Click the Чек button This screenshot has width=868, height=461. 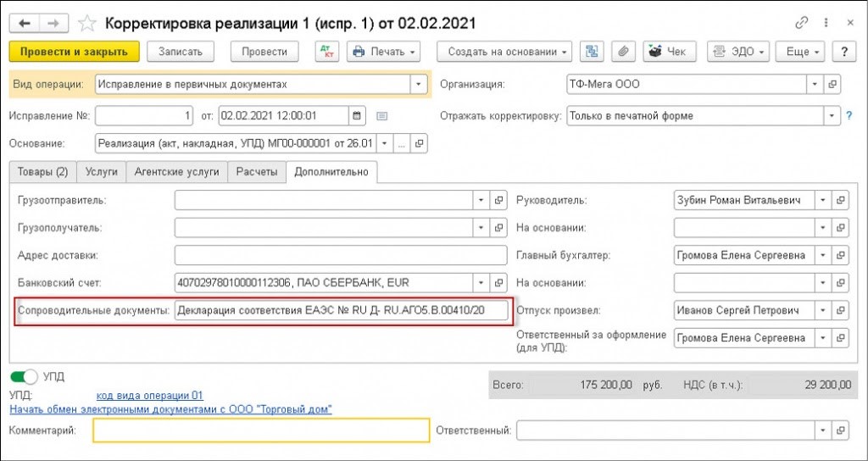coord(667,52)
